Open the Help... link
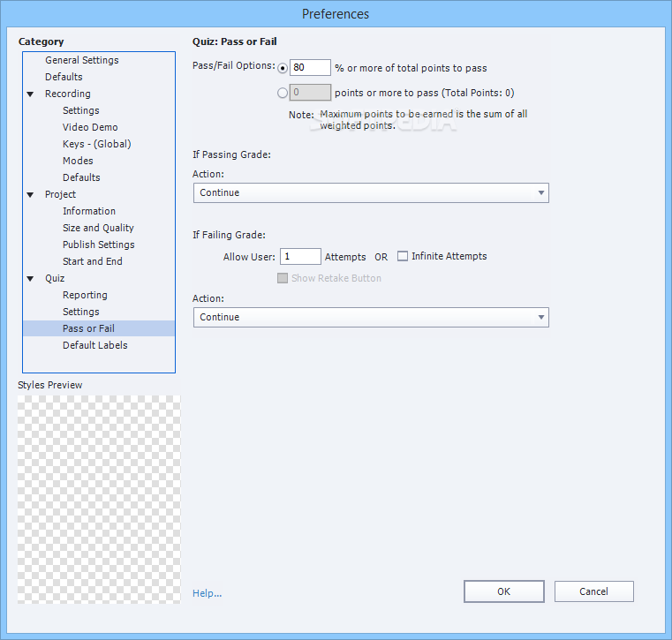Image resolution: width=672 pixels, height=640 pixels. 207,593
